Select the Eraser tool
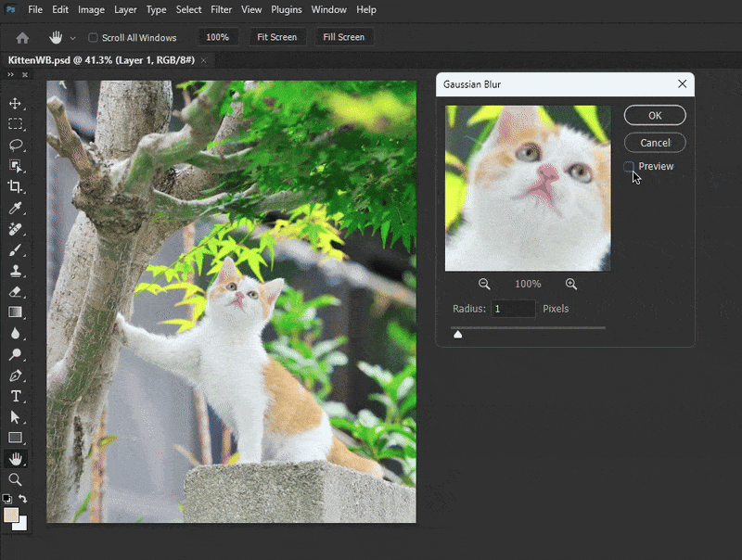This screenshot has height=560, width=742. tap(16, 292)
